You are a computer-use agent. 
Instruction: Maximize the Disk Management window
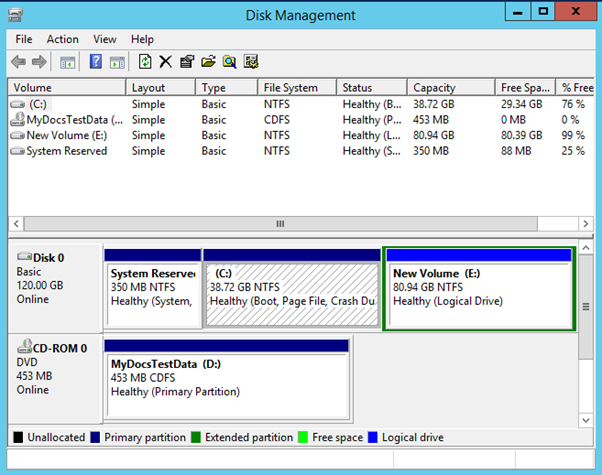point(543,12)
